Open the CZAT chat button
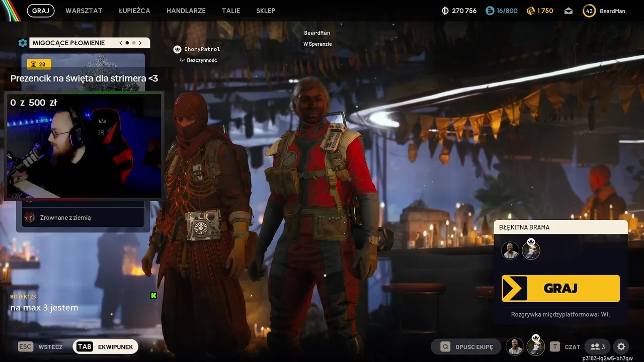 [565, 347]
